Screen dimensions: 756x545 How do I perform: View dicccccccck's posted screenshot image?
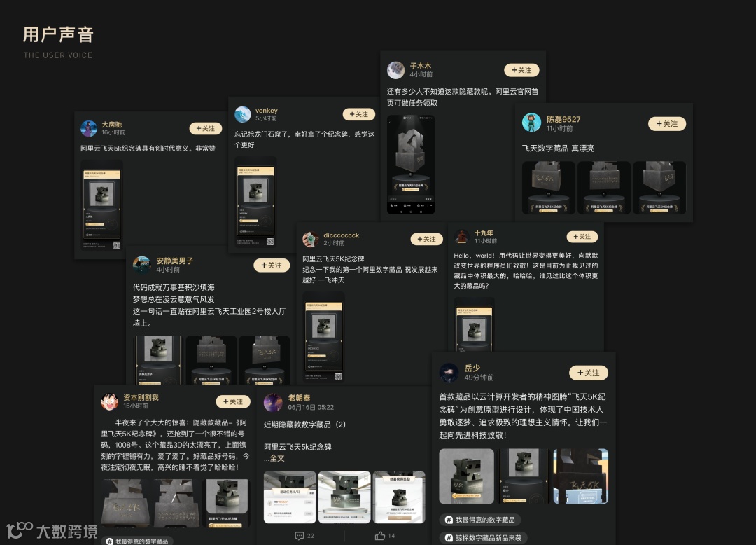pos(323,337)
